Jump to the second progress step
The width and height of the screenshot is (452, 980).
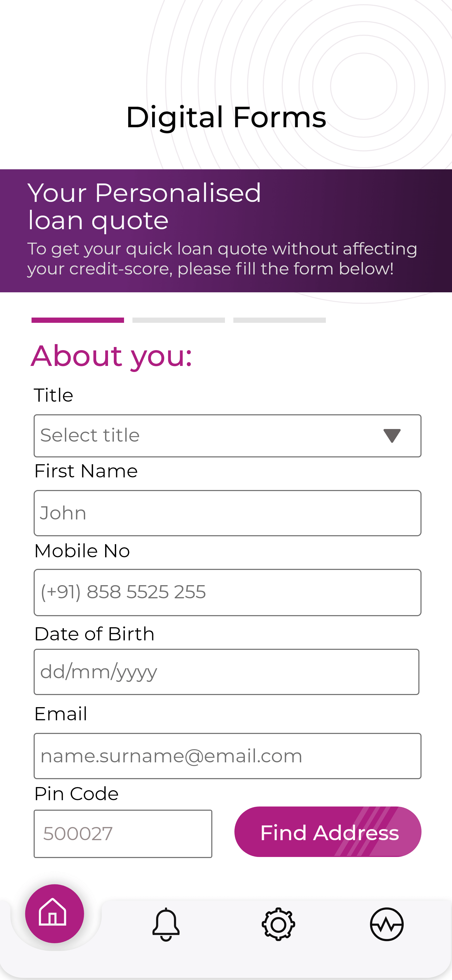(x=178, y=320)
